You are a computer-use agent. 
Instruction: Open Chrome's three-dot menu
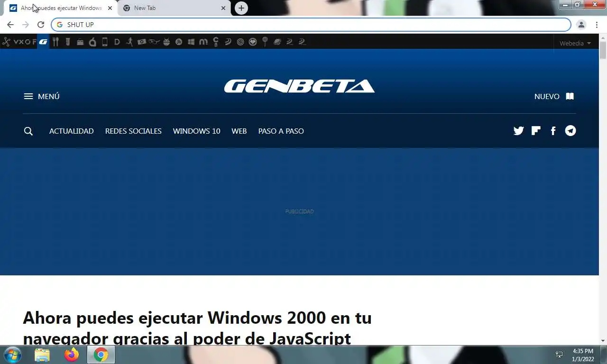click(x=597, y=25)
